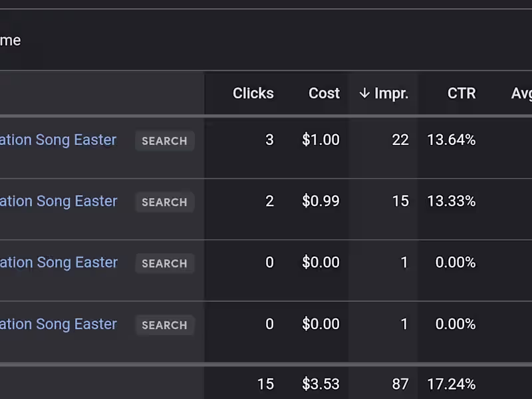This screenshot has width=532, height=399.
Task: Click the descending sort arrow beside Impr.
Action: tap(364, 94)
